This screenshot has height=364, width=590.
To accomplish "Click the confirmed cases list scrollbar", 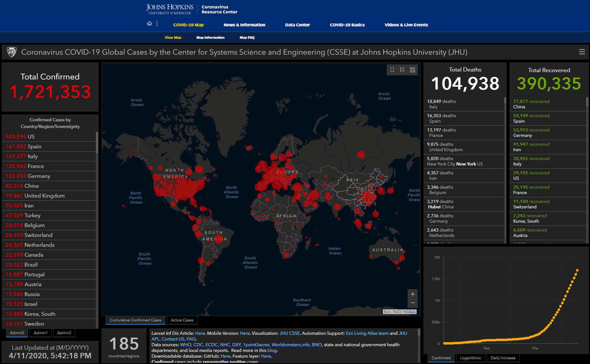I will point(97,143).
